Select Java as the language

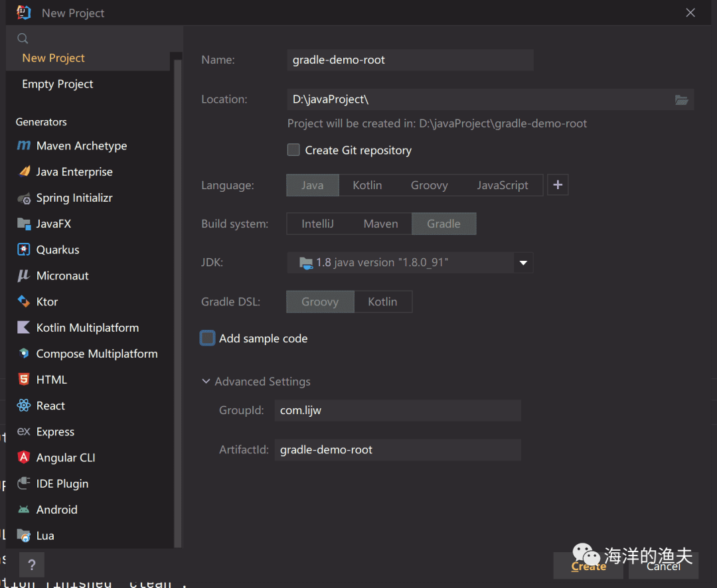(x=313, y=185)
